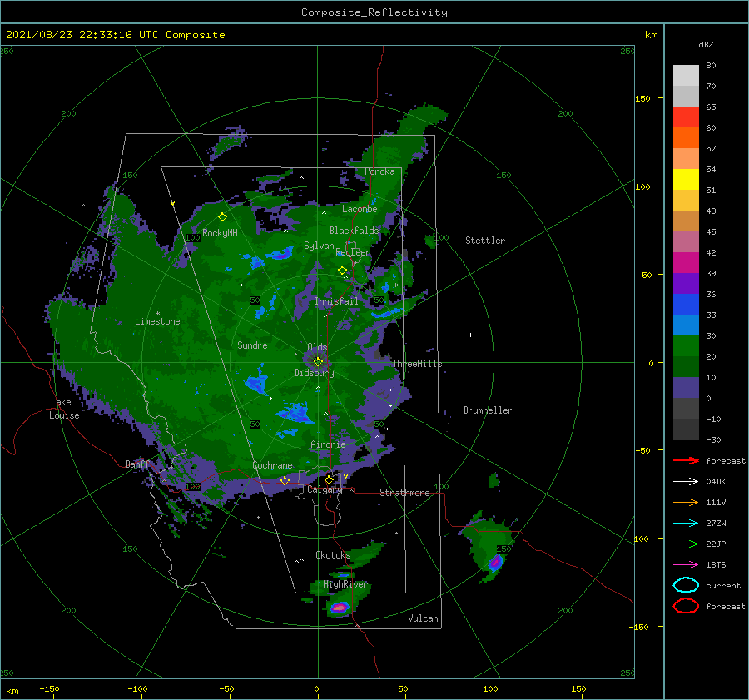This screenshot has width=749, height=700.
Task: Select the orange 111V arrow legend icon
Action: [x=686, y=502]
